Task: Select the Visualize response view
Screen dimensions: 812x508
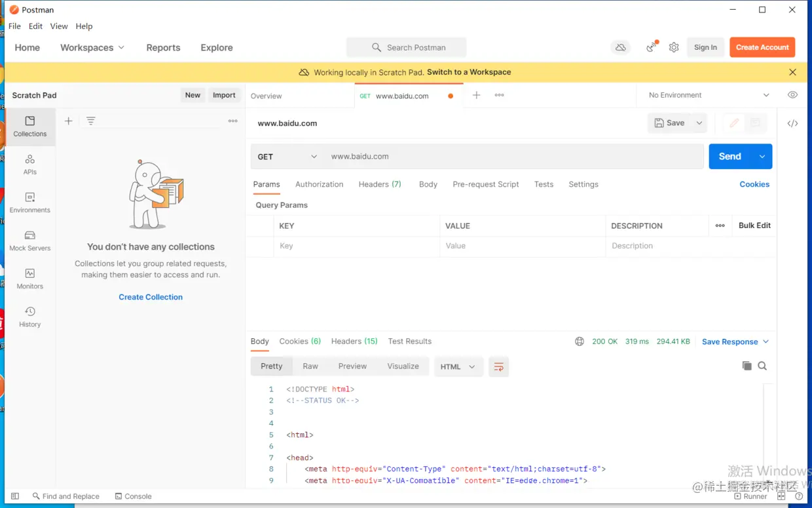Action: 403,366
